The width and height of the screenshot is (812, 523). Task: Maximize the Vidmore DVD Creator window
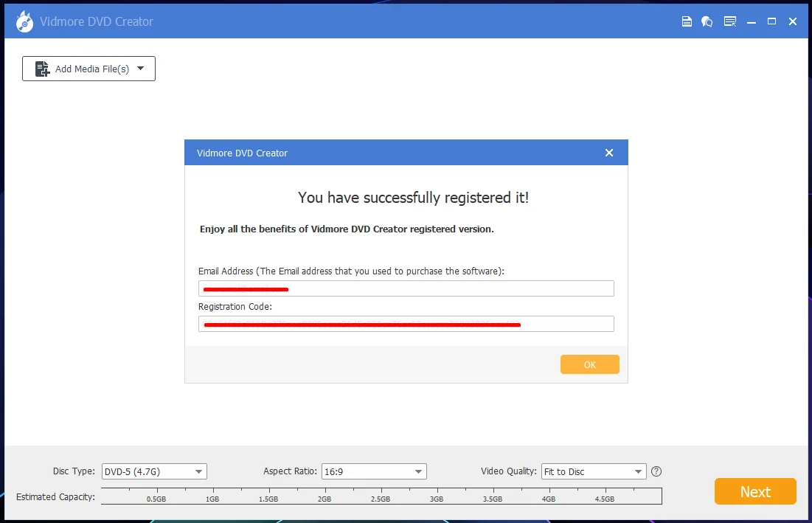(x=771, y=21)
